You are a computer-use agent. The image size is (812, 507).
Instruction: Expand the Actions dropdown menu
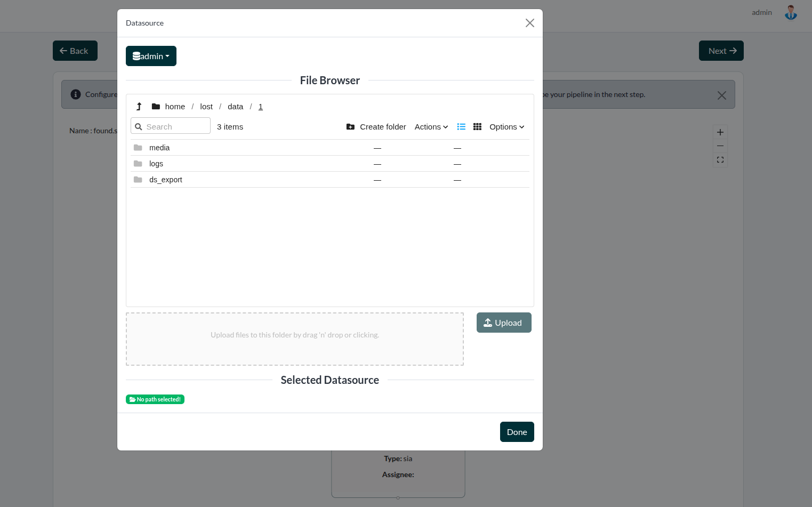431,127
